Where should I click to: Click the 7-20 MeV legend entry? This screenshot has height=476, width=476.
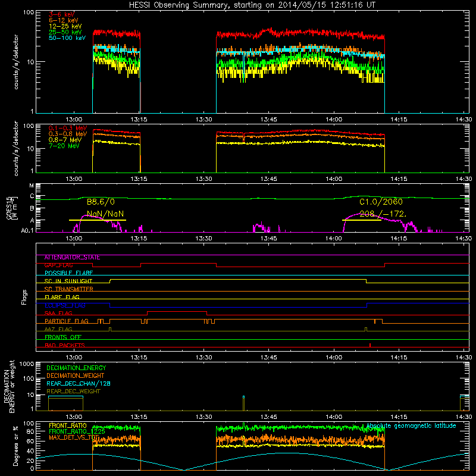(64, 146)
